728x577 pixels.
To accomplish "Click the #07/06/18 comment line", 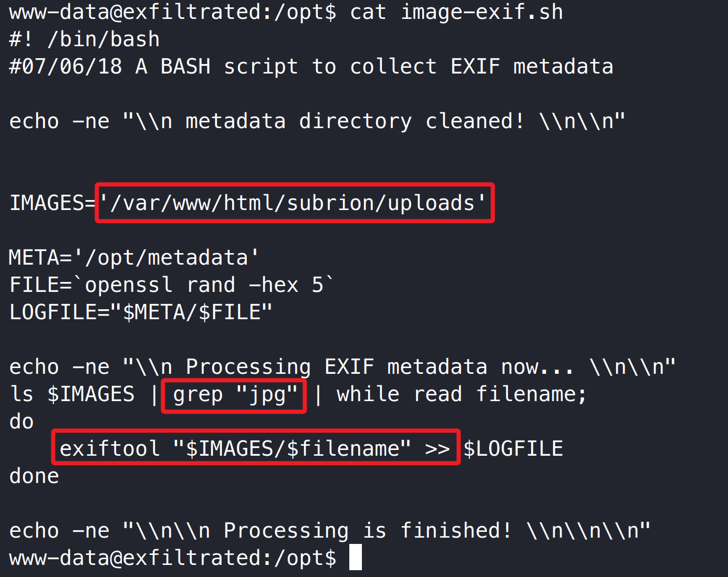I will click(x=311, y=67).
